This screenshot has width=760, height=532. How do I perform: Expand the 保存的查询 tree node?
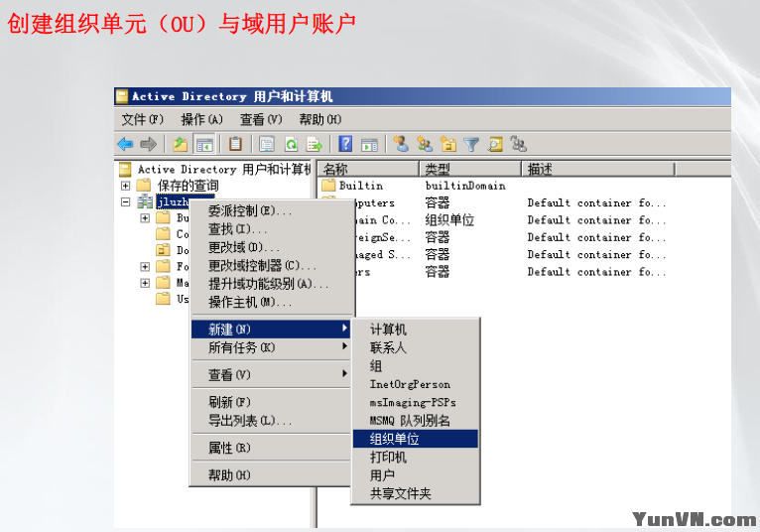[x=126, y=186]
